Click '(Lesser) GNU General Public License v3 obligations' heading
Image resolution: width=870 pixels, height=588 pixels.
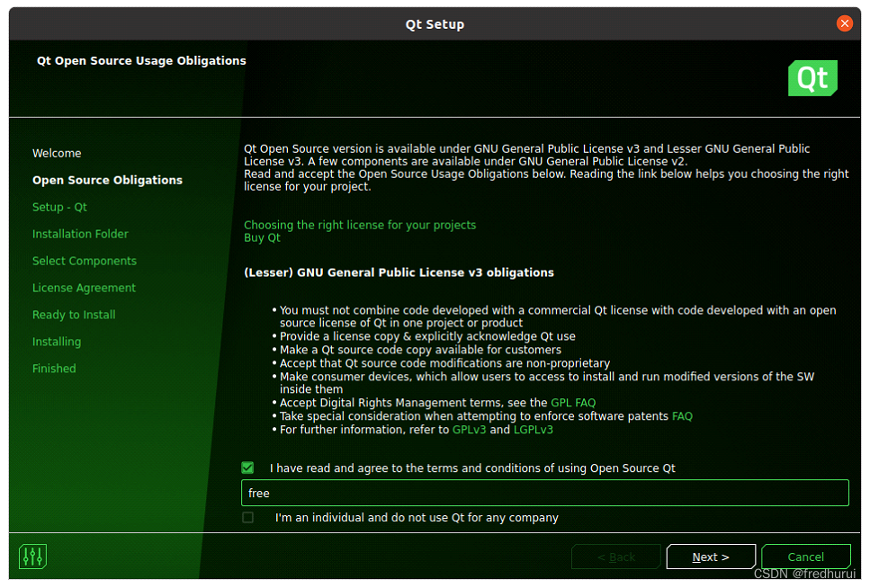point(399,272)
